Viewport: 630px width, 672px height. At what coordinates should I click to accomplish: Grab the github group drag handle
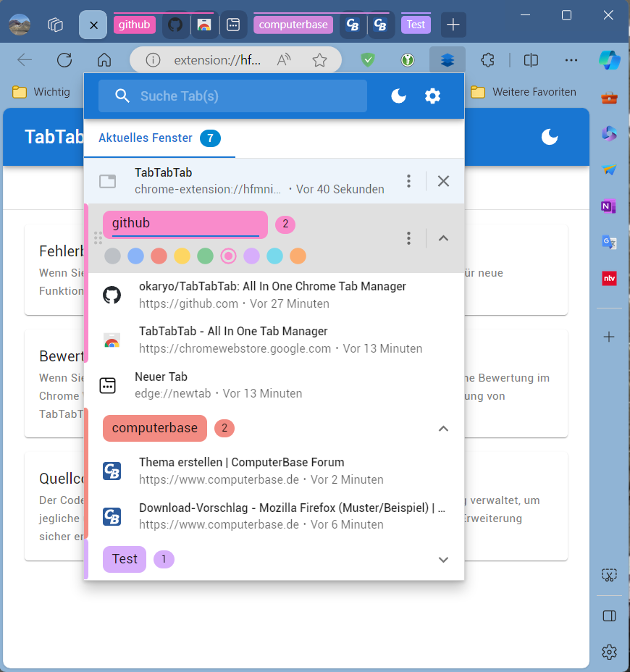pos(98,238)
